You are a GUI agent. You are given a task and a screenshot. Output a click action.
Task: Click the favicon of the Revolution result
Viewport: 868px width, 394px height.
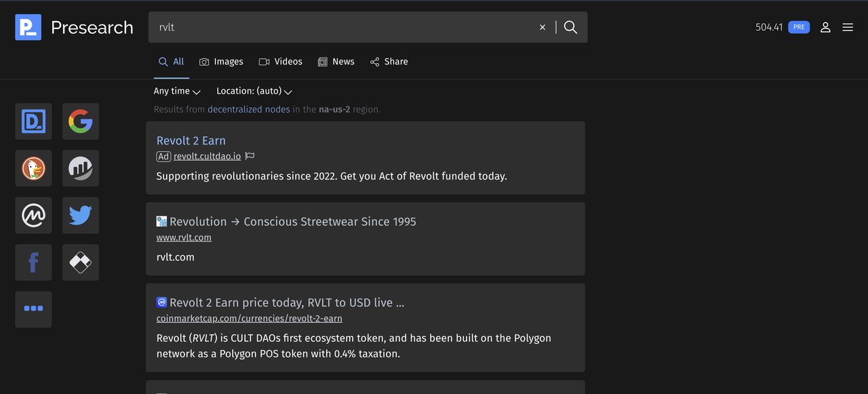[x=161, y=221]
